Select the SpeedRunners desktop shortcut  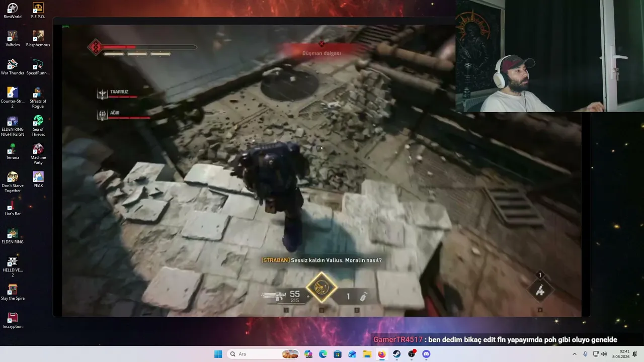pos(38,67)
